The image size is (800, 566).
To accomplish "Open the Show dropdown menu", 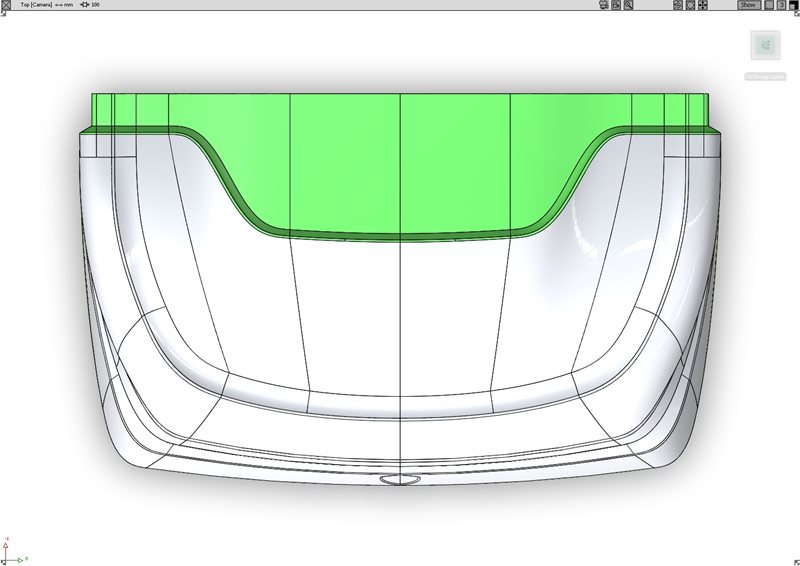I will (748, 5).
